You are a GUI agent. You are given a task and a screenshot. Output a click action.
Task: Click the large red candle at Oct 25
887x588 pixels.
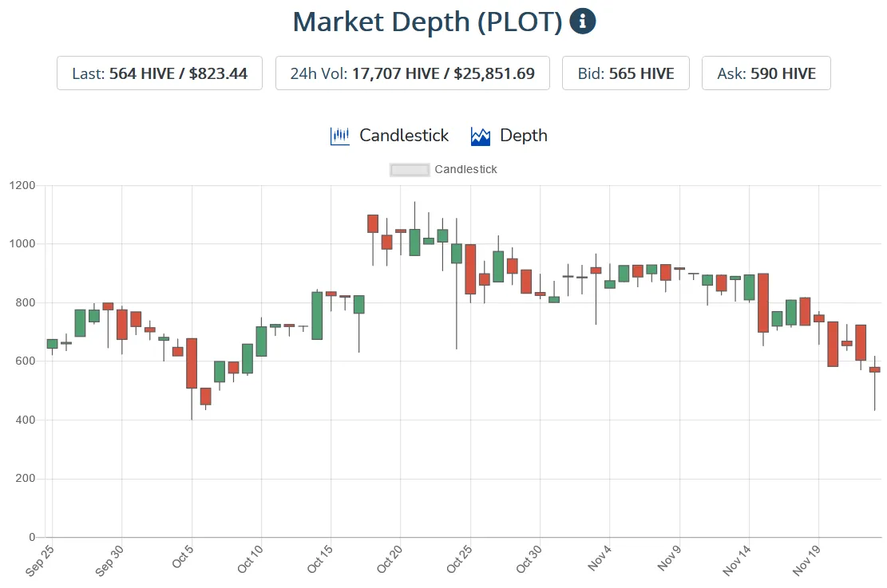(x=471, y=269)
